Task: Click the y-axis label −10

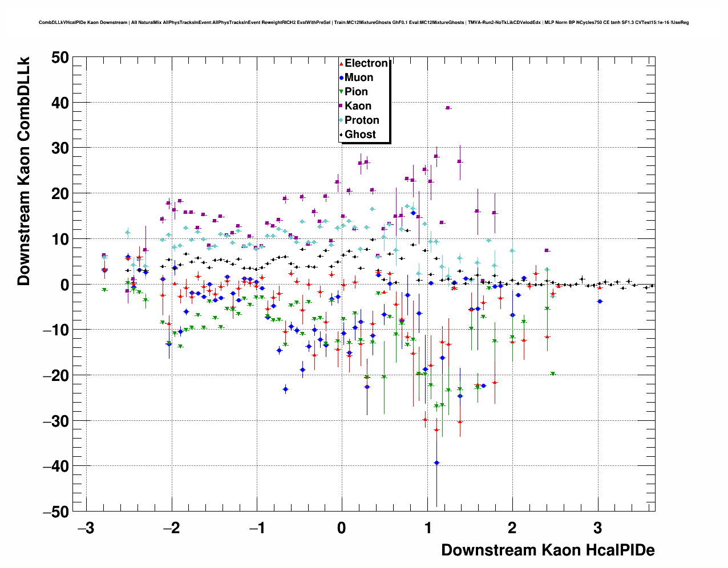Action: click(x=55, y=330)
